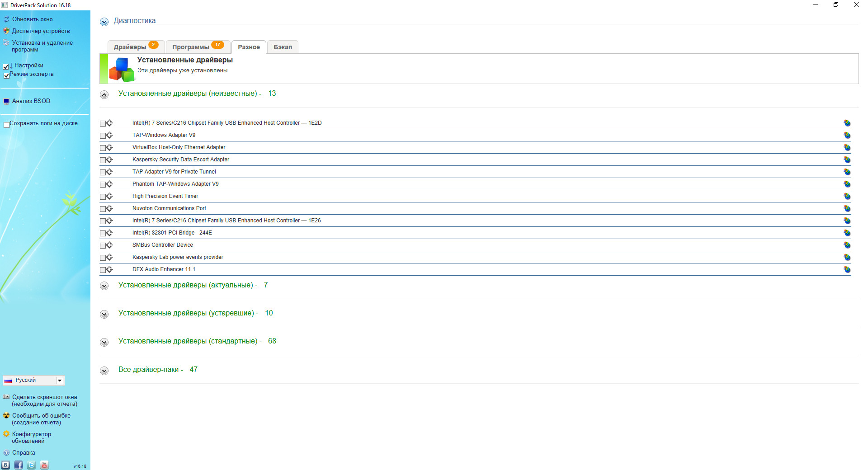Click Сделать скриншот окна link
Image resolution: width=868 pixels, height=470 pixels.
[x=44, y=400]
